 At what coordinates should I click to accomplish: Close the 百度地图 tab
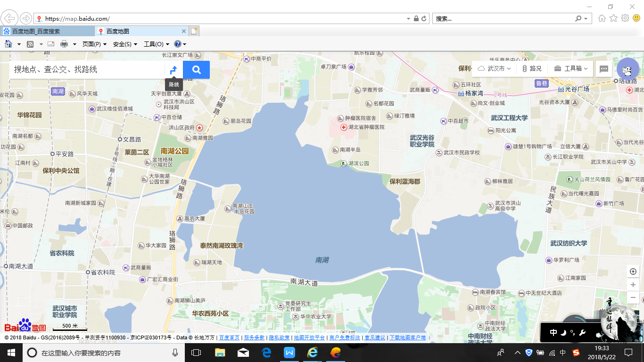(x=184, y=31)
